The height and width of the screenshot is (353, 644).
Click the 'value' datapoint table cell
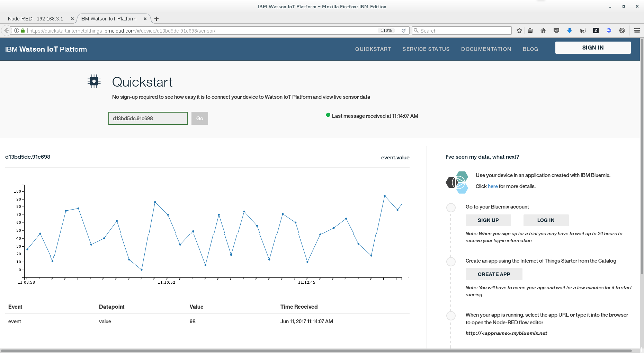click(105, 321)
